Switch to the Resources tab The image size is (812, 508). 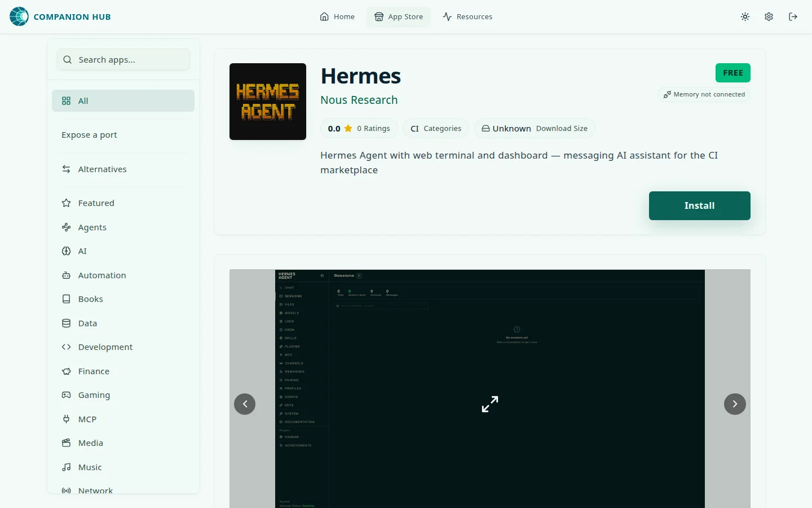click(467, 16)
